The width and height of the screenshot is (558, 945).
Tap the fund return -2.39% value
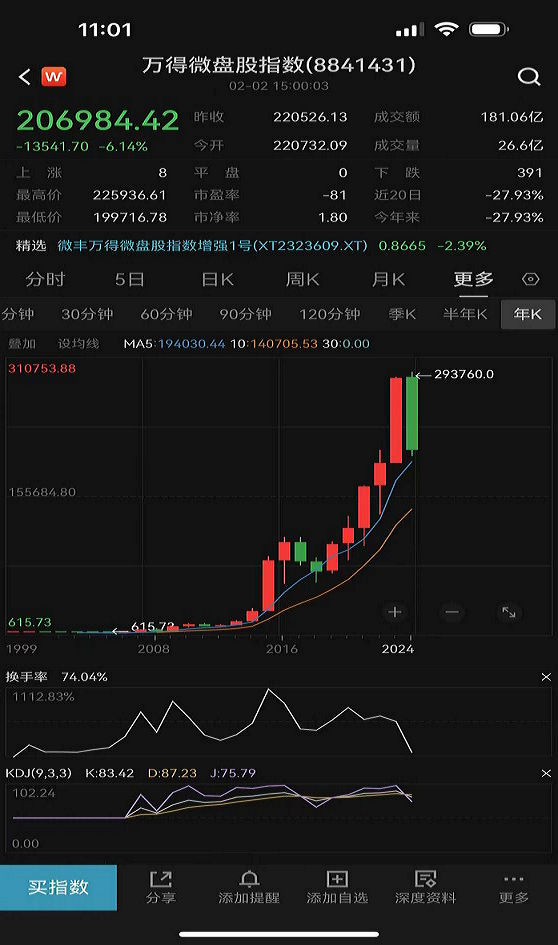coord(462,246)
